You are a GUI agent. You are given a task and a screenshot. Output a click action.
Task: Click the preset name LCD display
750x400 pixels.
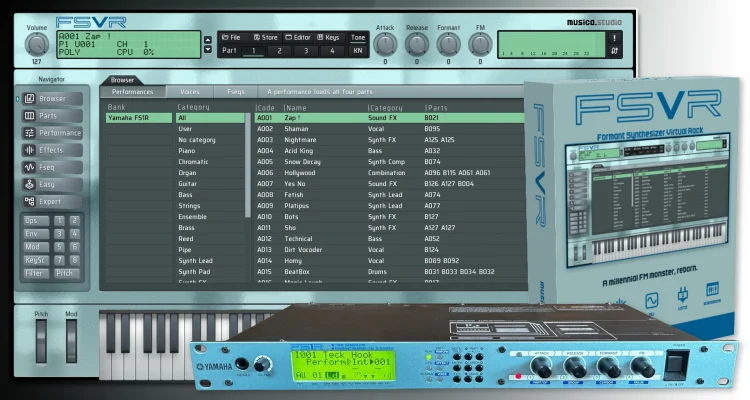(129, 44)
